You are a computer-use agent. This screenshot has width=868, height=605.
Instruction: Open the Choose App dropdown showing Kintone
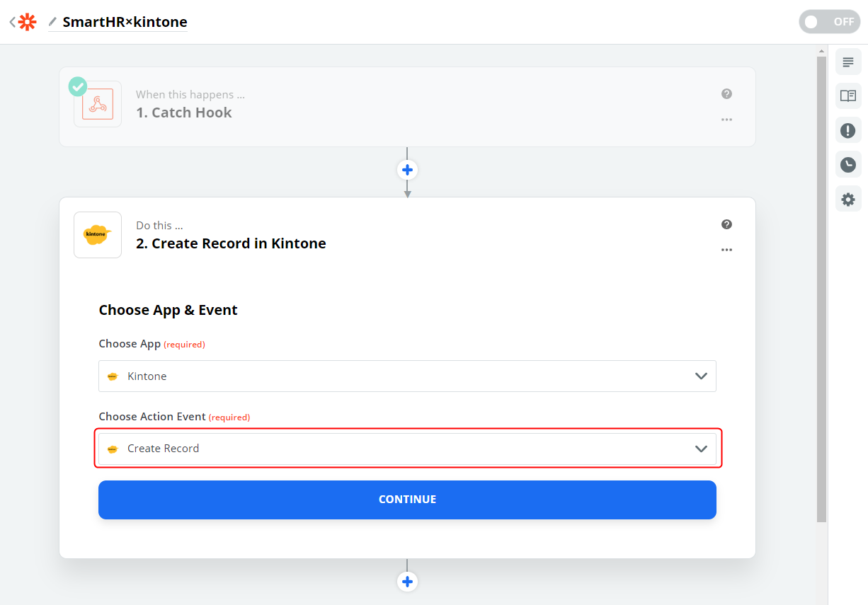(x=407, y=376)
